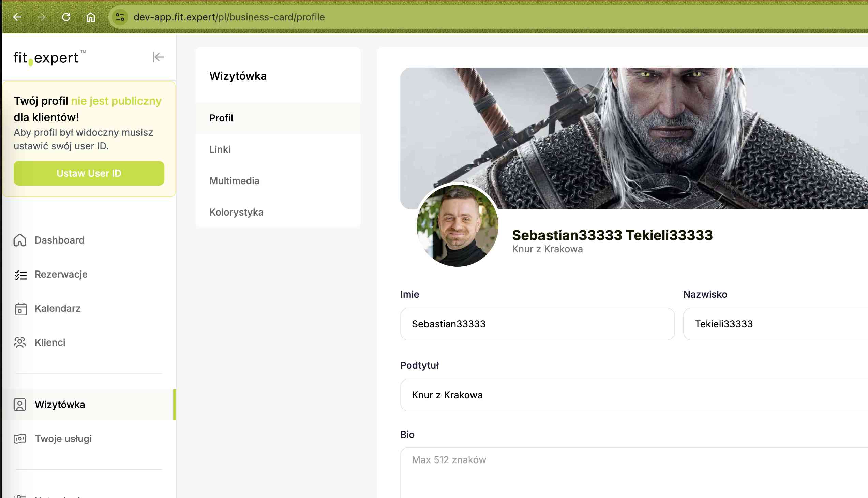This screenshot has height=498, width=868.
Task: Open the Linki section
Action: tap(220, 149)
